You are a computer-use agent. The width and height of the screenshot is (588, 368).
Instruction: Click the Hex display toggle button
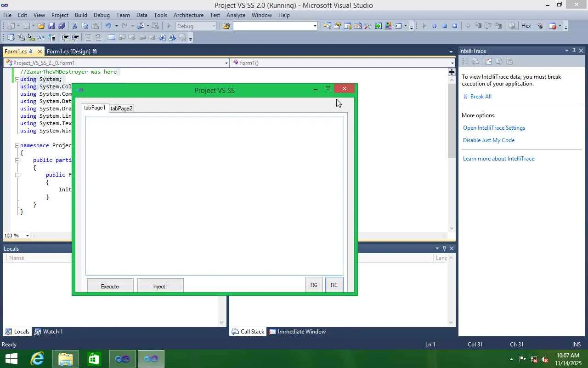[x=526, y=26]
